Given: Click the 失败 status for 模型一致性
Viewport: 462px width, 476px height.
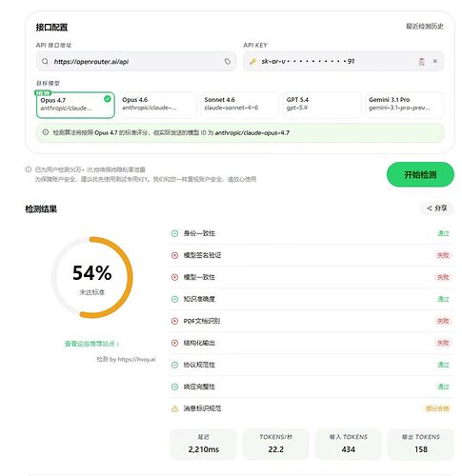Looking at the screenshot, I should pos(443,277).
